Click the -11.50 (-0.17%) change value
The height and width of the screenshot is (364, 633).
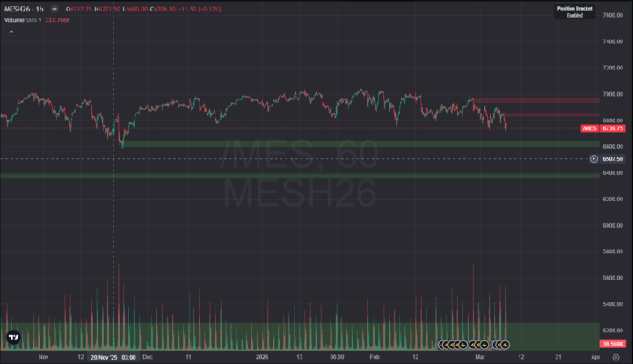click(200, 9)
